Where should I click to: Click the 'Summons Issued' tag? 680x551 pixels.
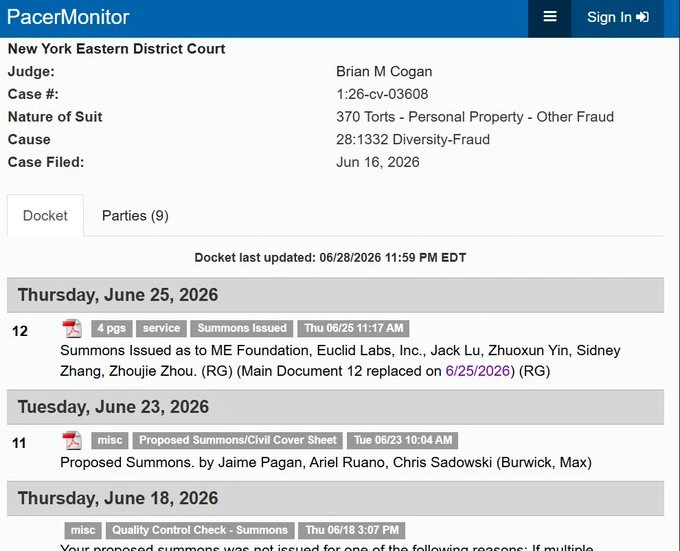[242, 328]
